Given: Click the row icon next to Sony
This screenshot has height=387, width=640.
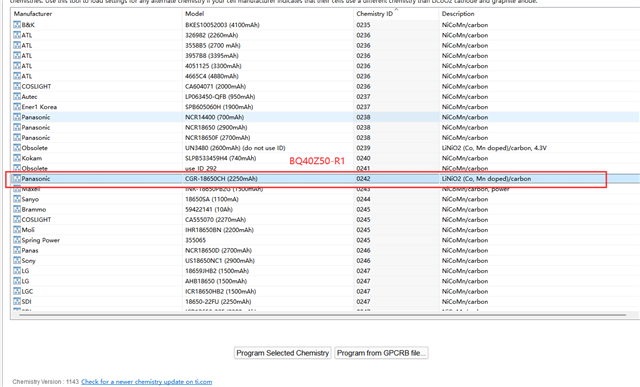Looking at the screenshot, I should coord(17,260).
